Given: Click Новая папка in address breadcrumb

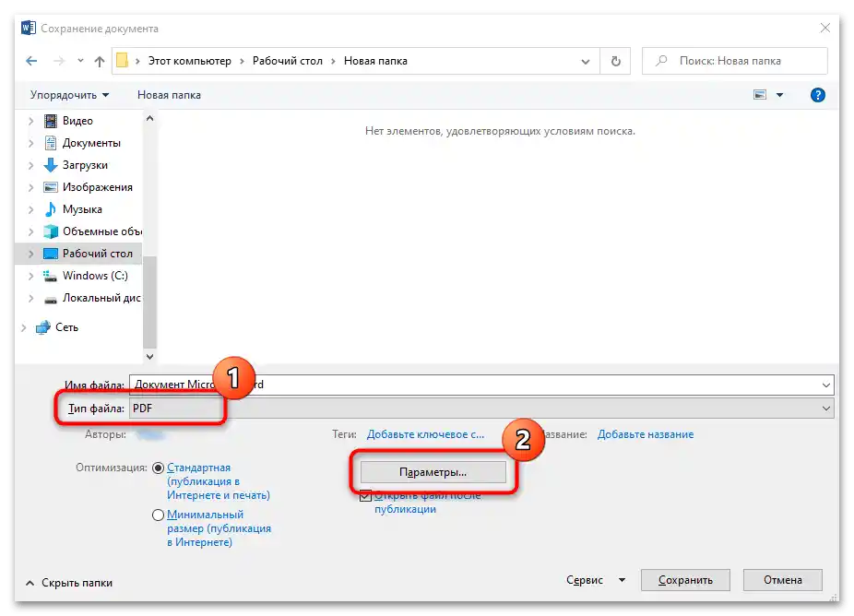Looking at the screenshot, I should coord(375,61).
